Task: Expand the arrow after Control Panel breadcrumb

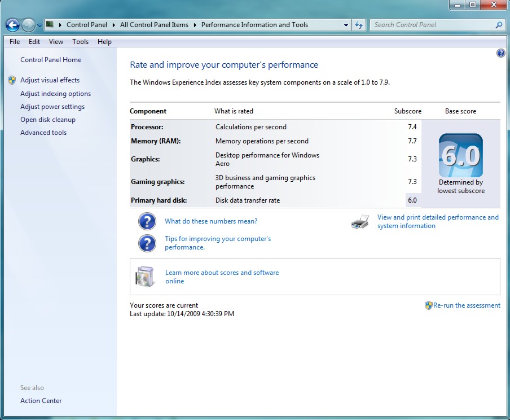Action: tap(114, 25)
